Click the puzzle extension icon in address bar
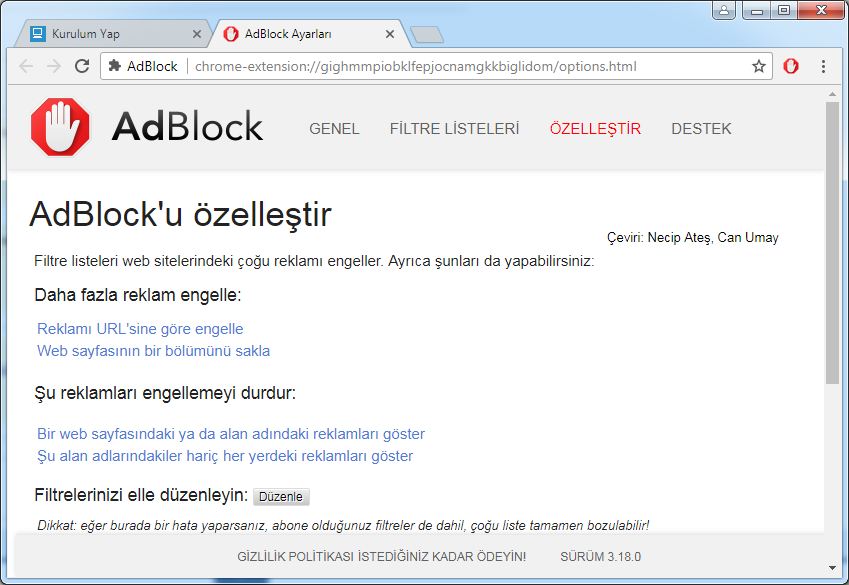The height and width of the screenshot is (585, 849). [x=114, y=66]
